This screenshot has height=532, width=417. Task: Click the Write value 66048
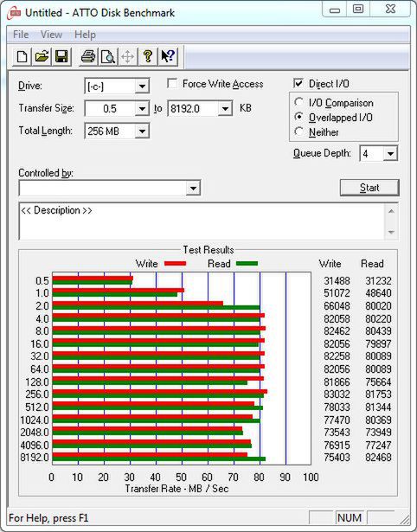(x=337, y=306)
